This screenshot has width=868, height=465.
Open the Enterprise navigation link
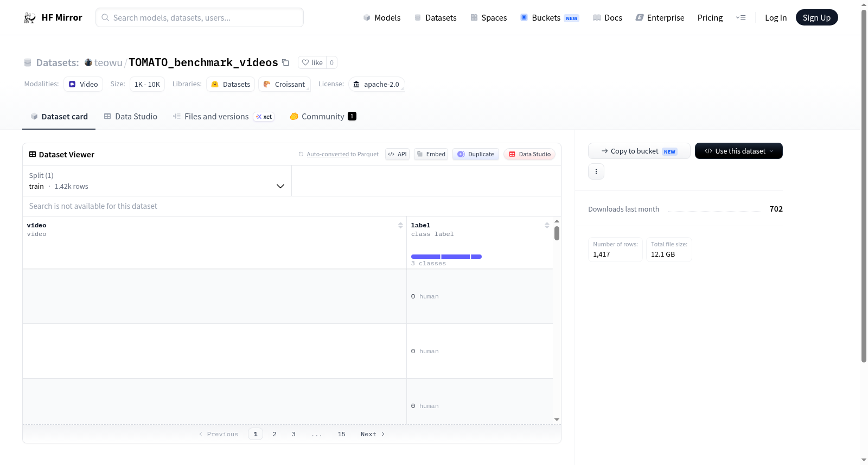660,17
